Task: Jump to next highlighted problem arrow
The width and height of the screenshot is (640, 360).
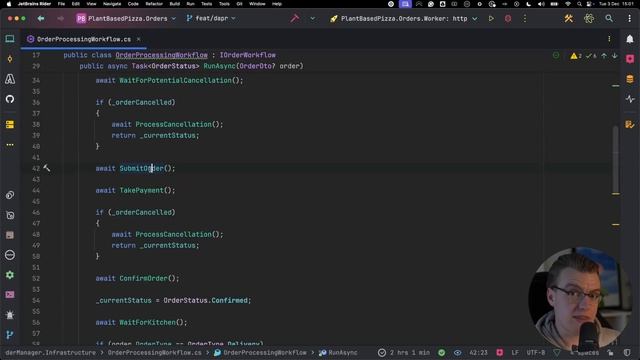Action: tap(614, 56)
